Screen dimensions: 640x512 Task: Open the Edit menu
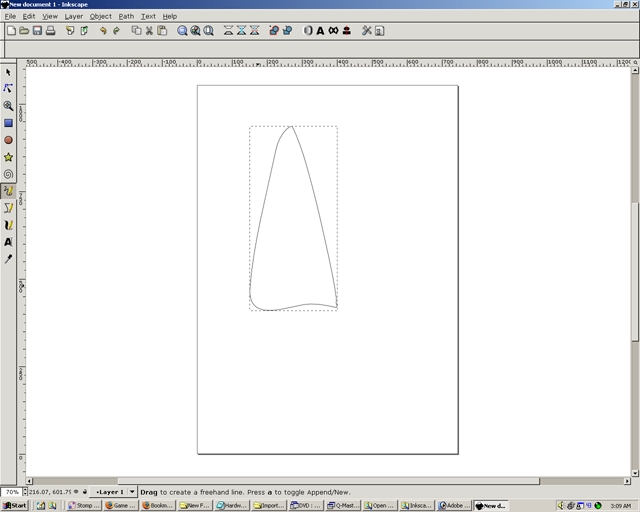pyautogui.click(x=29, y=16)
